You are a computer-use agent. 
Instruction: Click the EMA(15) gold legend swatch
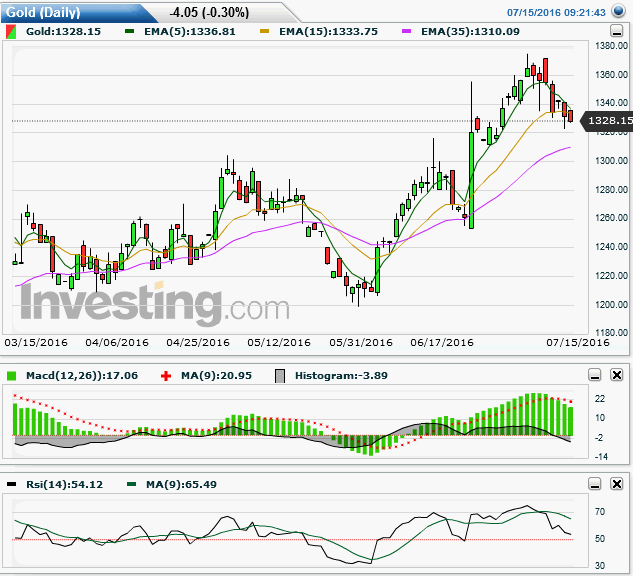pos(264,31)
